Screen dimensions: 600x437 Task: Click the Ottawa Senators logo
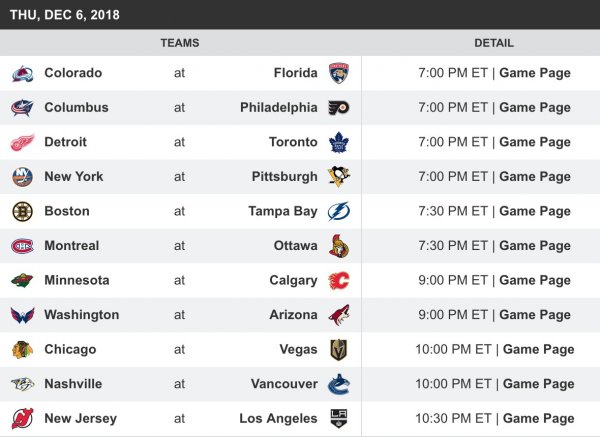coord(339,246)
